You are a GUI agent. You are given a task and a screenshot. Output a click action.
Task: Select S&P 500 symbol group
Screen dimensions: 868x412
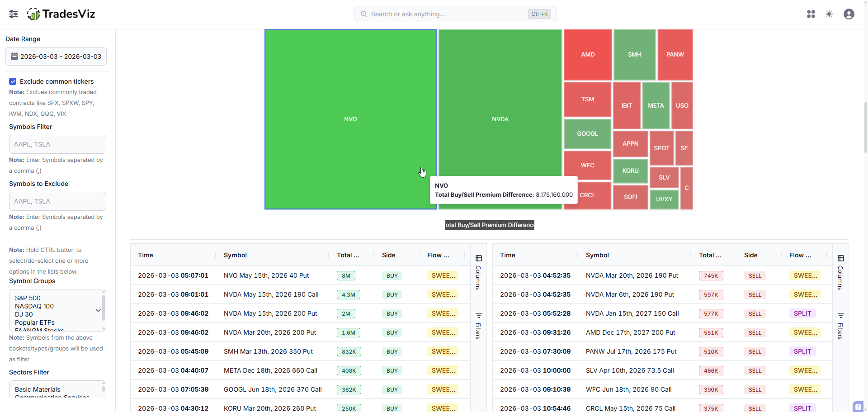[x=28, y=298]
